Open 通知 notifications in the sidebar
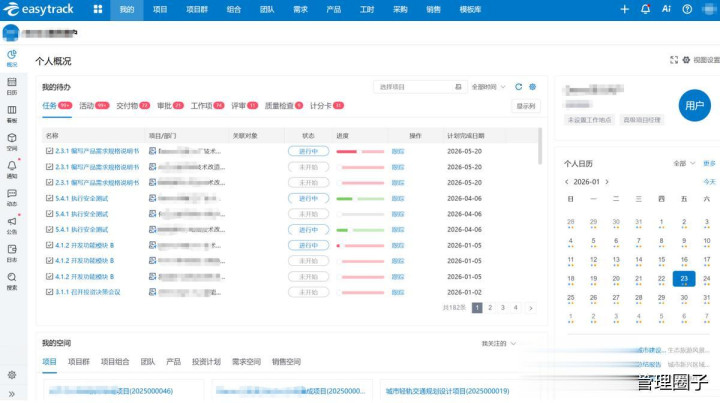The width and height of the screenshot is (720, 403). [11, 168]
